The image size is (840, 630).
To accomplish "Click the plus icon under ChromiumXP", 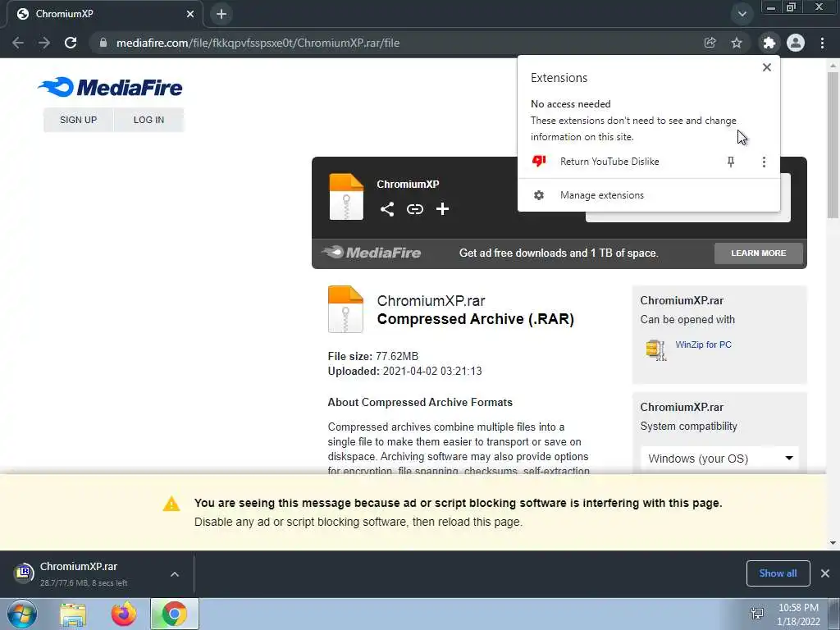I will 442,209.
